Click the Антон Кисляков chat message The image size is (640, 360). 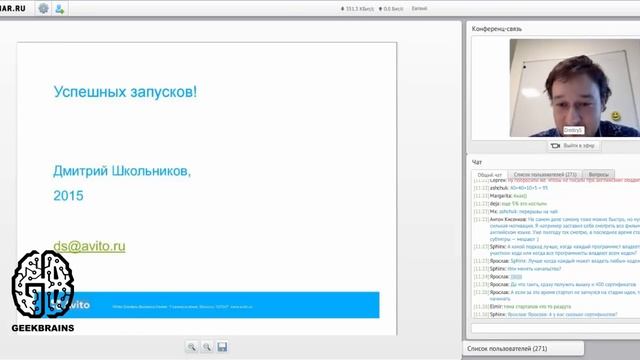[557, 229]
